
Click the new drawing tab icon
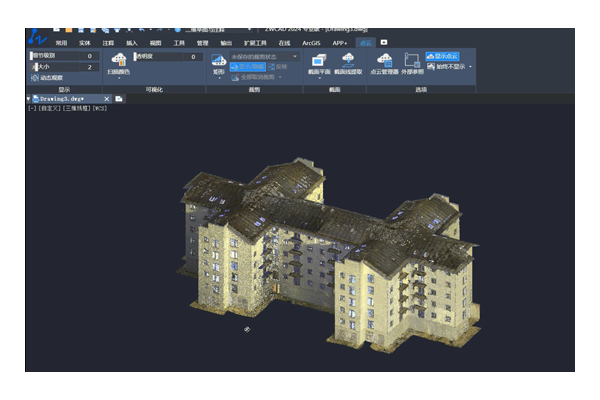click(119, 99)
